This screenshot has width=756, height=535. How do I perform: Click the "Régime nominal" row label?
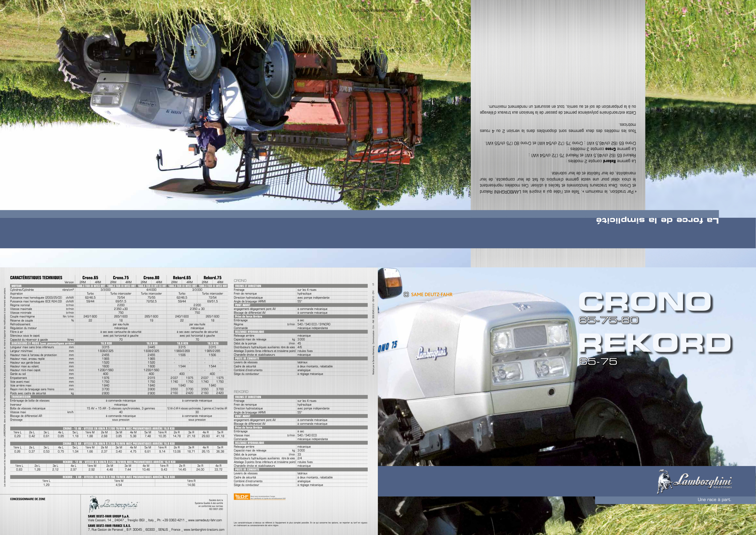coord(20,305)
